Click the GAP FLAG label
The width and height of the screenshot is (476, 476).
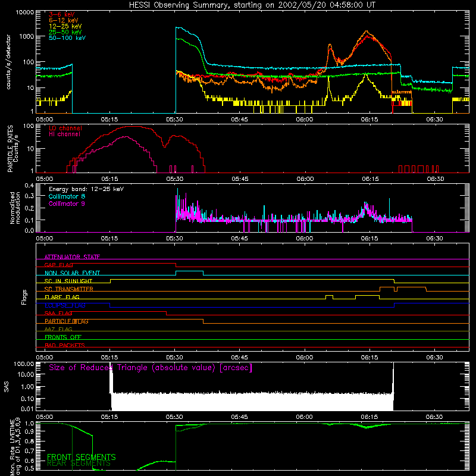click(58, 265)
